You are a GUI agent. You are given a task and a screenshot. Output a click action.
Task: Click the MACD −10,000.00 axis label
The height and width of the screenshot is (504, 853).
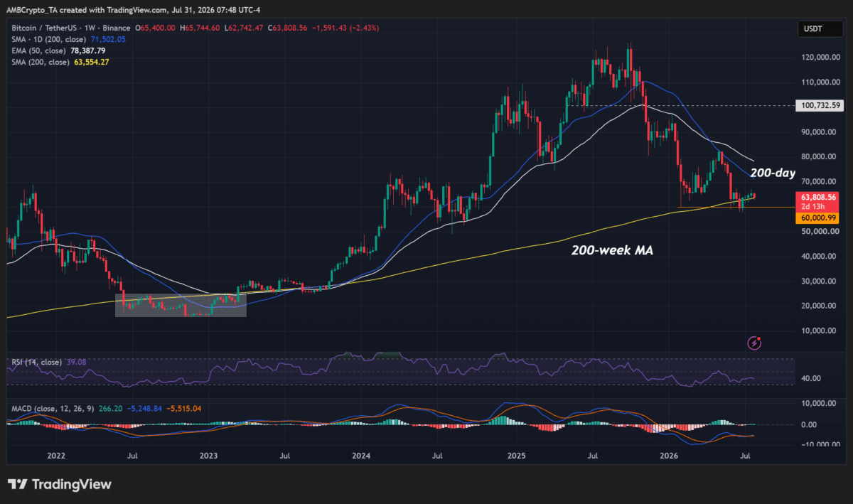pos(820,445)
